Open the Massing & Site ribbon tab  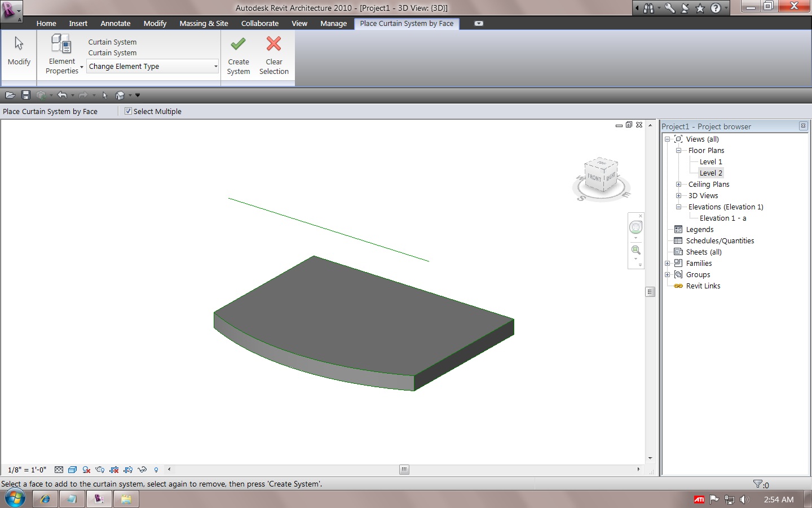[x=204, y=24]
